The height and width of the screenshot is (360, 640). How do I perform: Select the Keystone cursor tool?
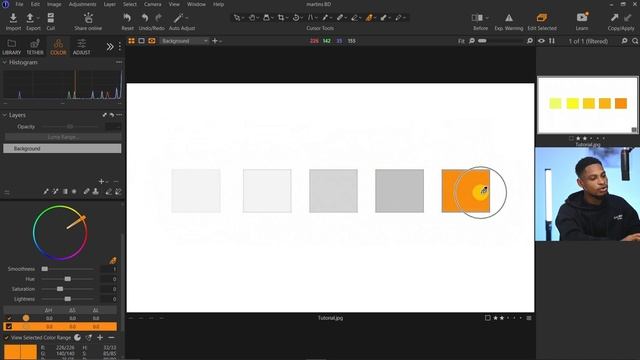coord(311,18)
